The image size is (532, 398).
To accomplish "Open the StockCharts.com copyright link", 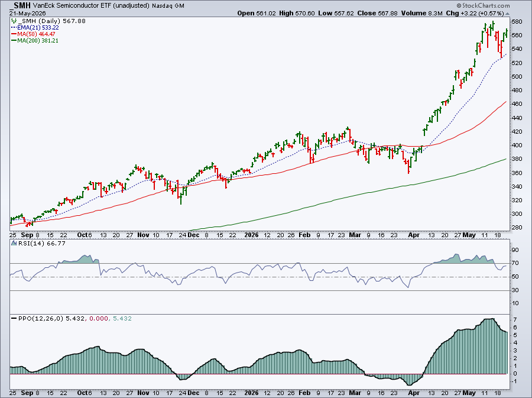I will [483, 5].
